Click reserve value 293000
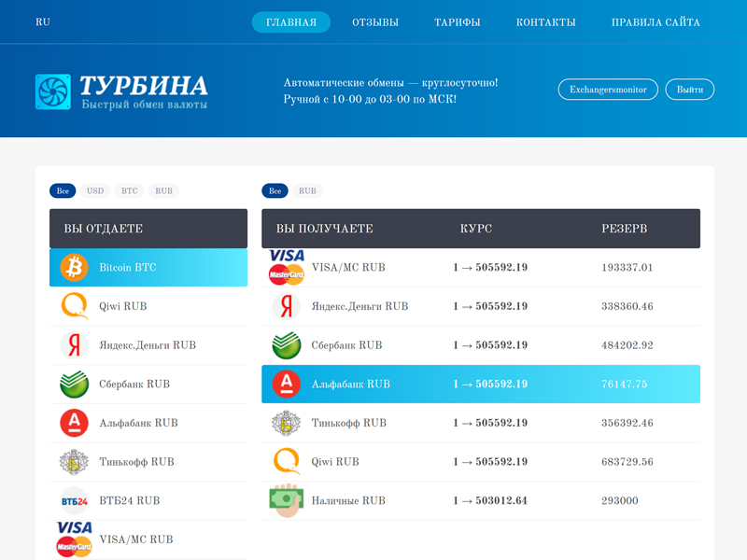Image resolution: width=747 pixels, height=560 pixels. 619,500
